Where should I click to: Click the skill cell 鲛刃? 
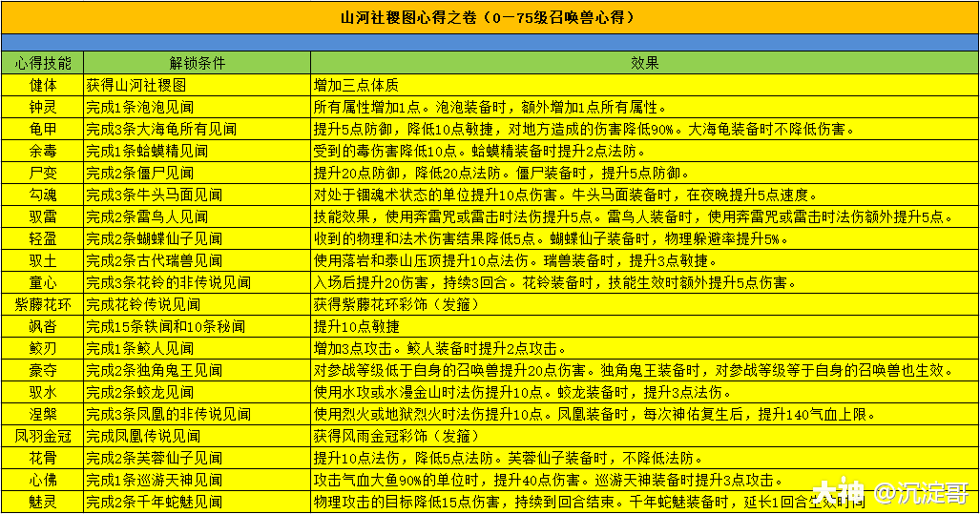coord(43,348)
